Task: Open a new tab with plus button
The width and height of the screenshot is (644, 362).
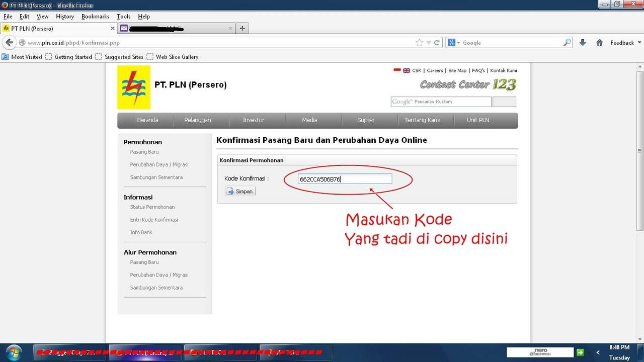Action: point(242,28)
